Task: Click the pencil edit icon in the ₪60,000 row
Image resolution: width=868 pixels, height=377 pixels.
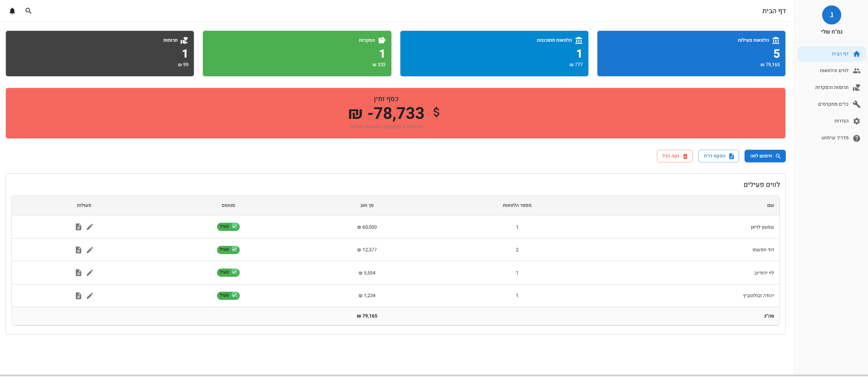Action: (90, 227)
